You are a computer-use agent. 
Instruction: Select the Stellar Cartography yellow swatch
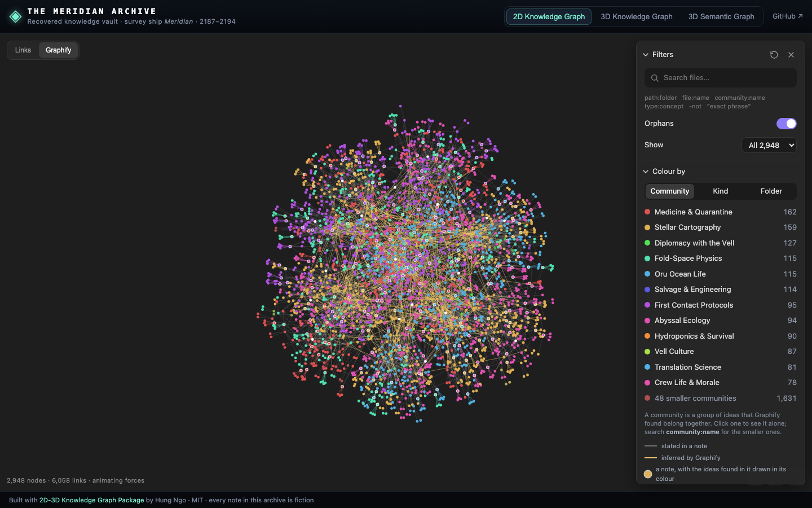(x=647, y=227)
